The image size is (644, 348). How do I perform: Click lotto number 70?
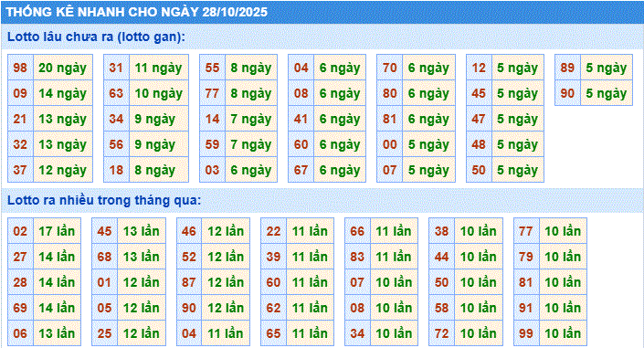click(390, 68)
